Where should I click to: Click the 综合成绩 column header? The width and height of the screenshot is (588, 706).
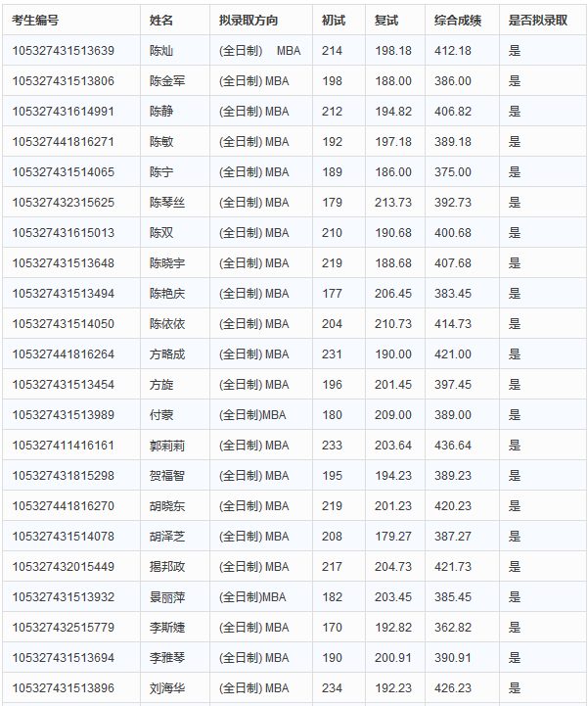click(455, 21)
